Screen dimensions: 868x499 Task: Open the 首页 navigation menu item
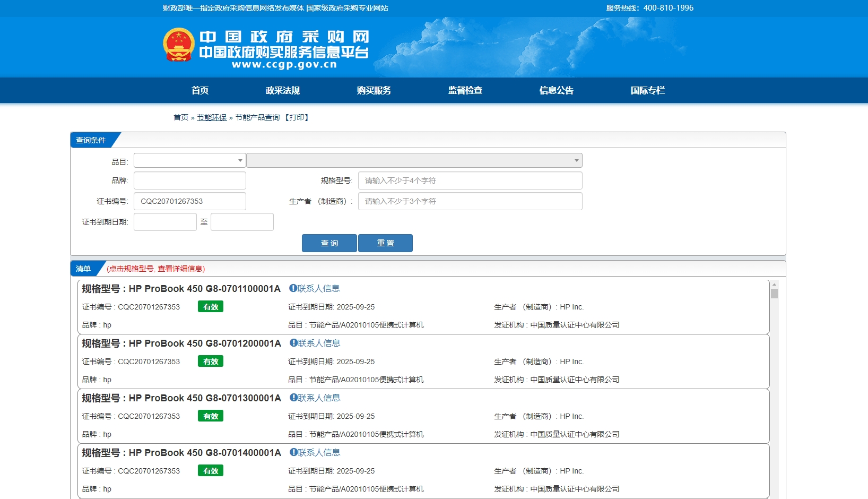click(200, 90)
